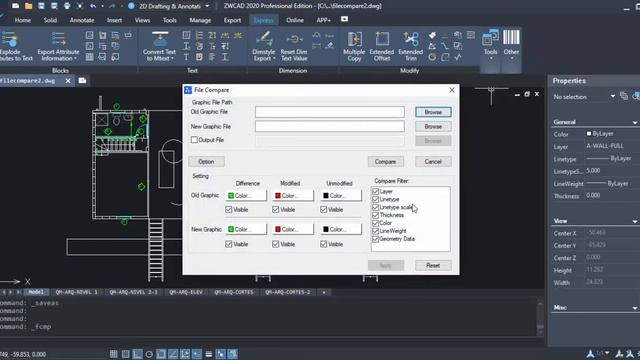Open the Convert Text to Mtext dropdown
The image size is (640, 360).
click(172, 59)
